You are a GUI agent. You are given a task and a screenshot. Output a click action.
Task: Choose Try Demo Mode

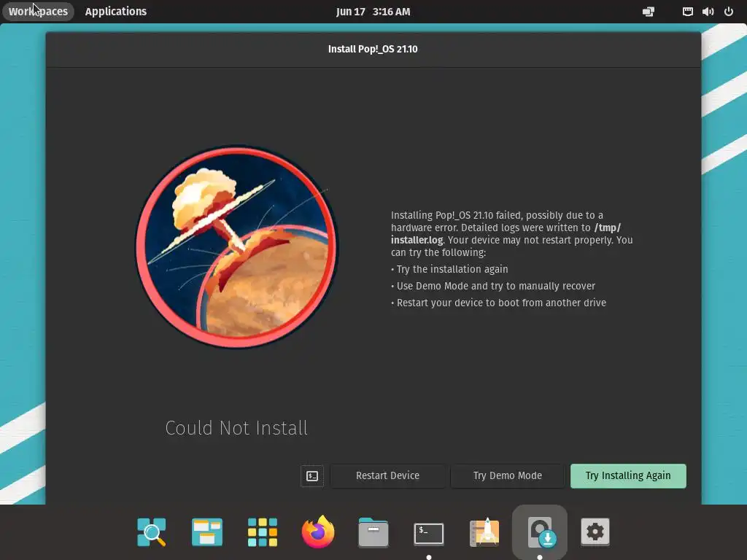coord(508,475)
